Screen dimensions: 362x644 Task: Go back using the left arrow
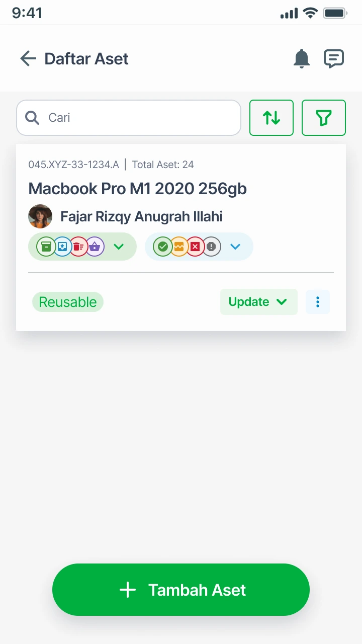click(28, 59)
